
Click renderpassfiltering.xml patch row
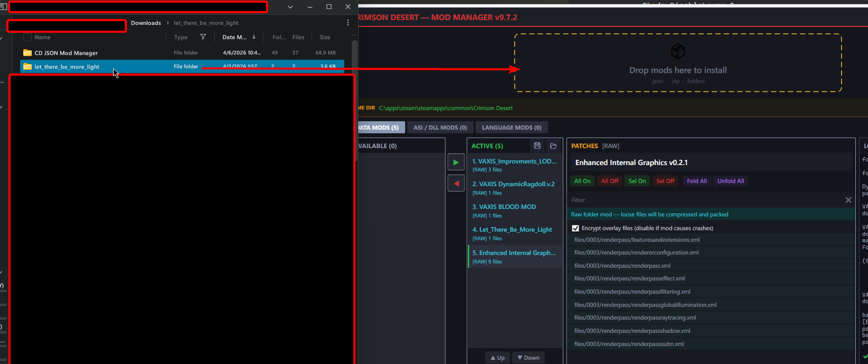tap(712, 292)
